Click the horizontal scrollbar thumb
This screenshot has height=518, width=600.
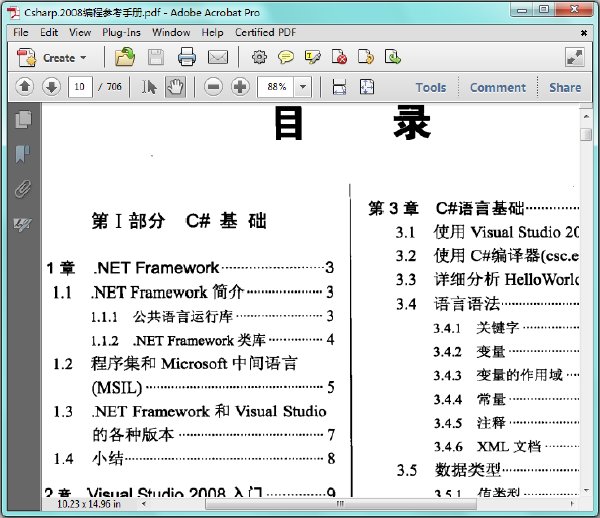click(x=341, y=504)
